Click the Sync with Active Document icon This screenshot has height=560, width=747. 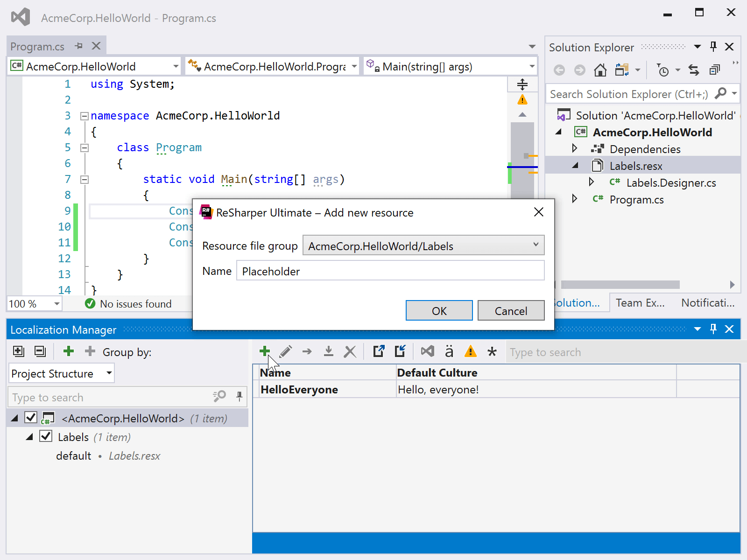pyautogui.click(x=694, y=70)
